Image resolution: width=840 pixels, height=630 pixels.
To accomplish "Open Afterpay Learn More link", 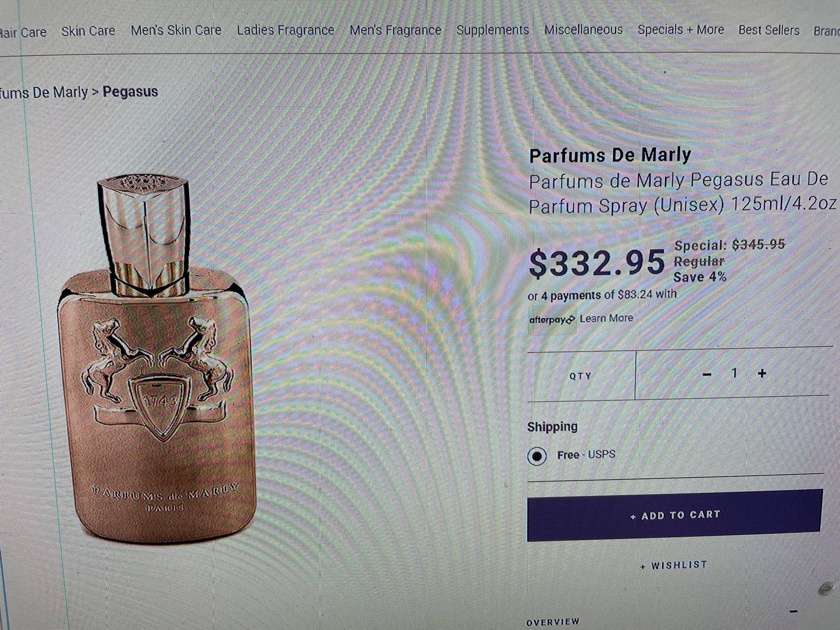I will pos(606,318).
